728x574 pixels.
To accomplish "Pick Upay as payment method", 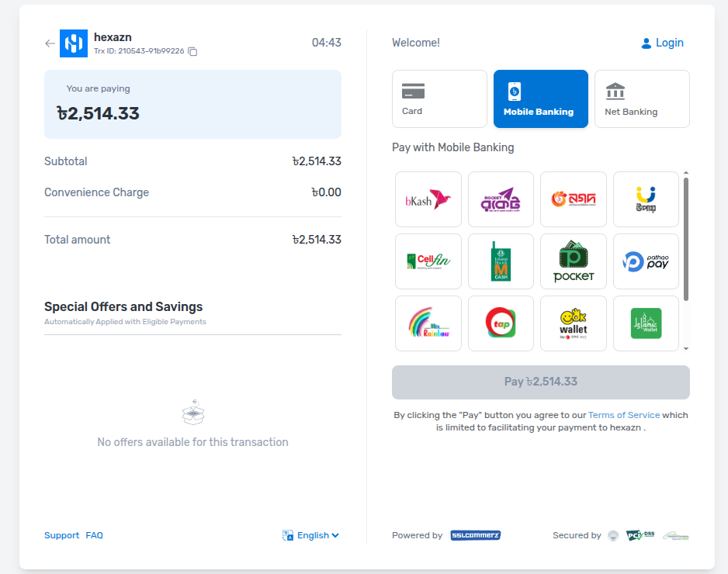I will tap(646, 199).
